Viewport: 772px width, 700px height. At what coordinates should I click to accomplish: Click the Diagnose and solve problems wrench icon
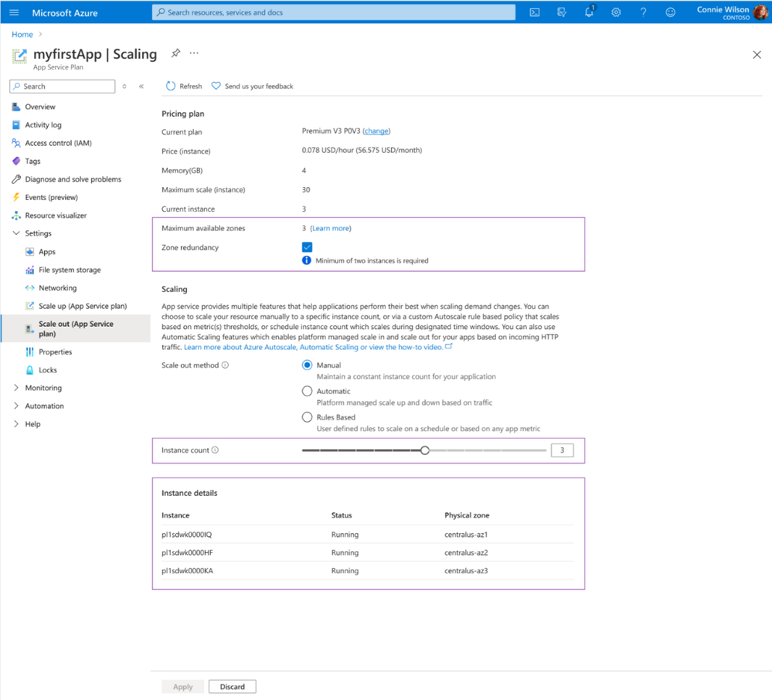point(16,179)
